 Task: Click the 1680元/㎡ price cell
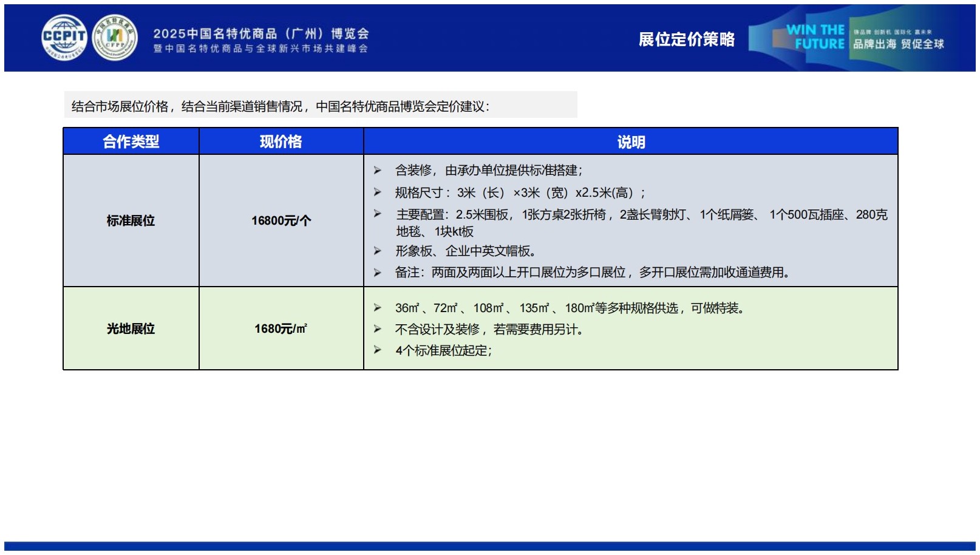(x=281, y=329)
